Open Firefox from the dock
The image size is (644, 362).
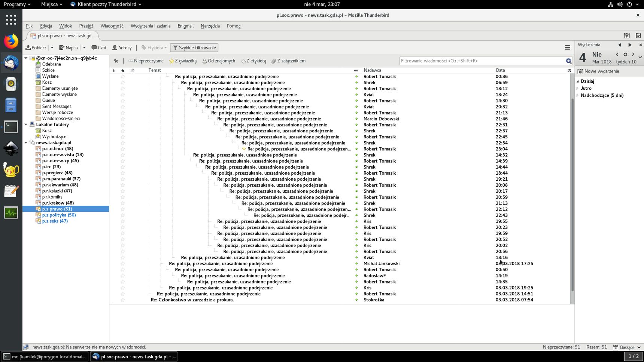(11, 41)
